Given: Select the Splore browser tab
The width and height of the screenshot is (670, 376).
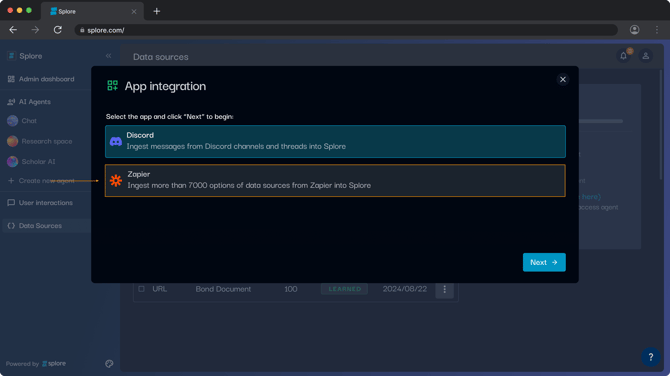Looking at the screenshot, I should coord(92,12).
